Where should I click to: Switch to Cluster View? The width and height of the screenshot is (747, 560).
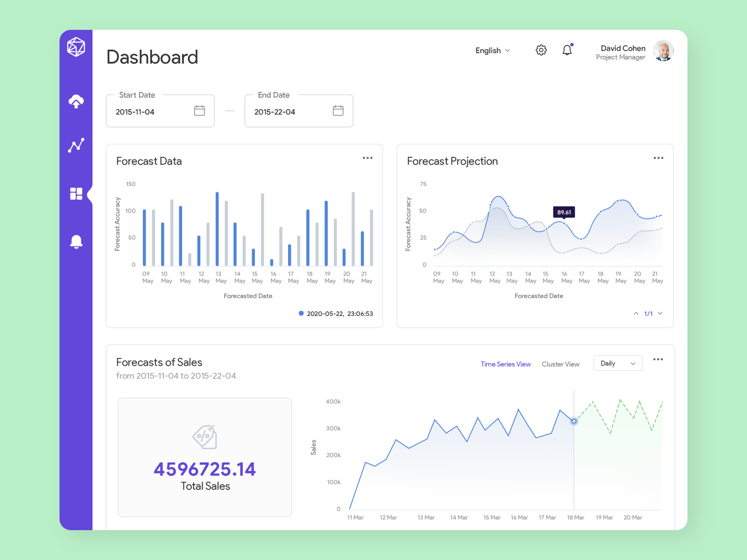(x=560, y=364)
